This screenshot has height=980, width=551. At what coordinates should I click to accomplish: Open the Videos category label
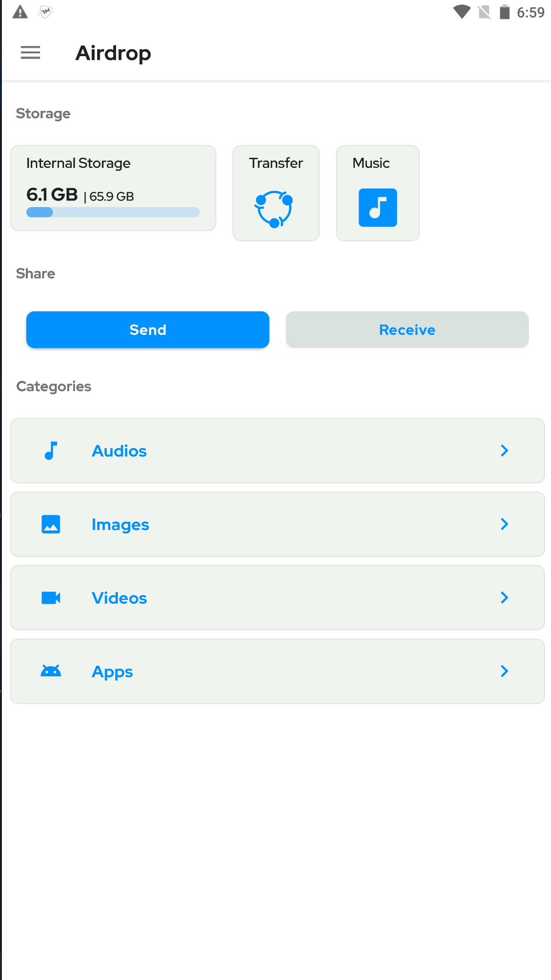[119, 598]
